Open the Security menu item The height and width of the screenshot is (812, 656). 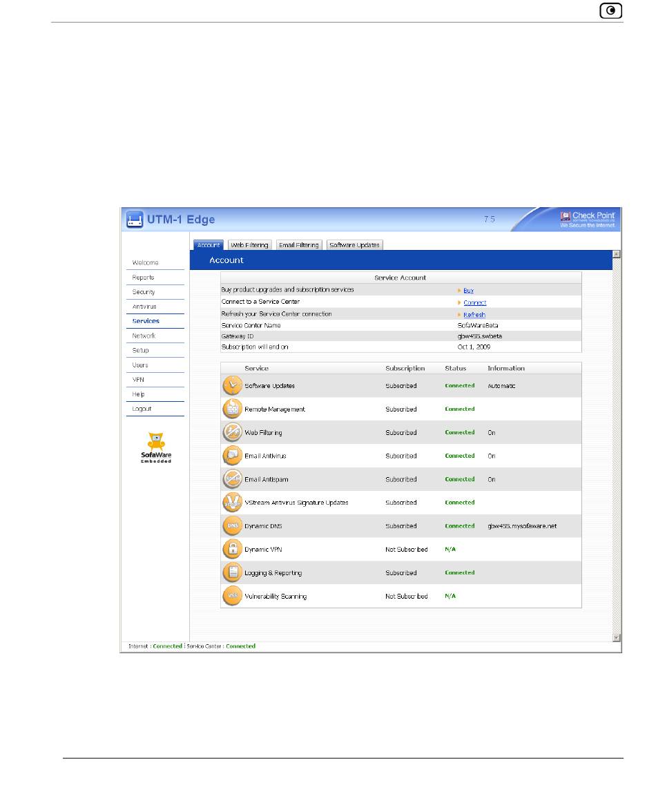coord(144,292)
